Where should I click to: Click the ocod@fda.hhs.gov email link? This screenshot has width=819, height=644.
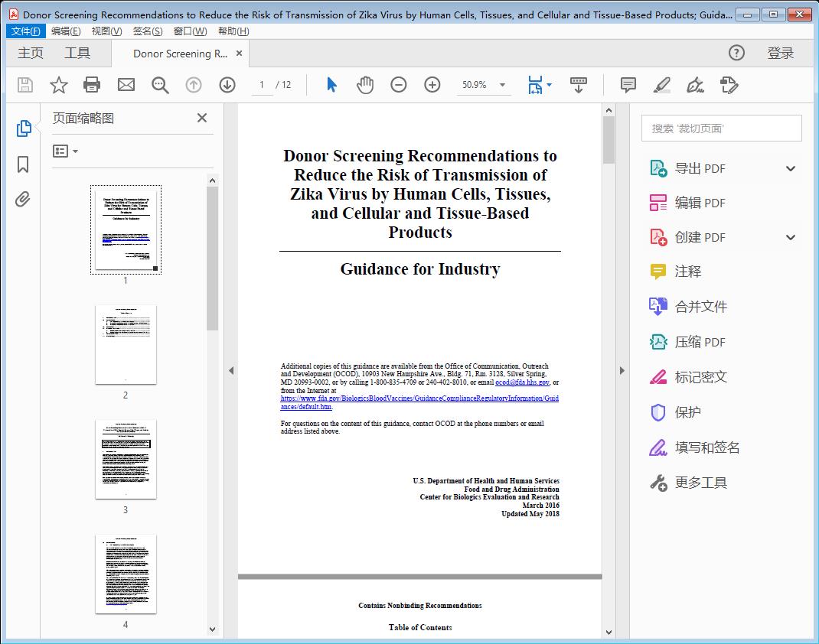pos(522,382)
